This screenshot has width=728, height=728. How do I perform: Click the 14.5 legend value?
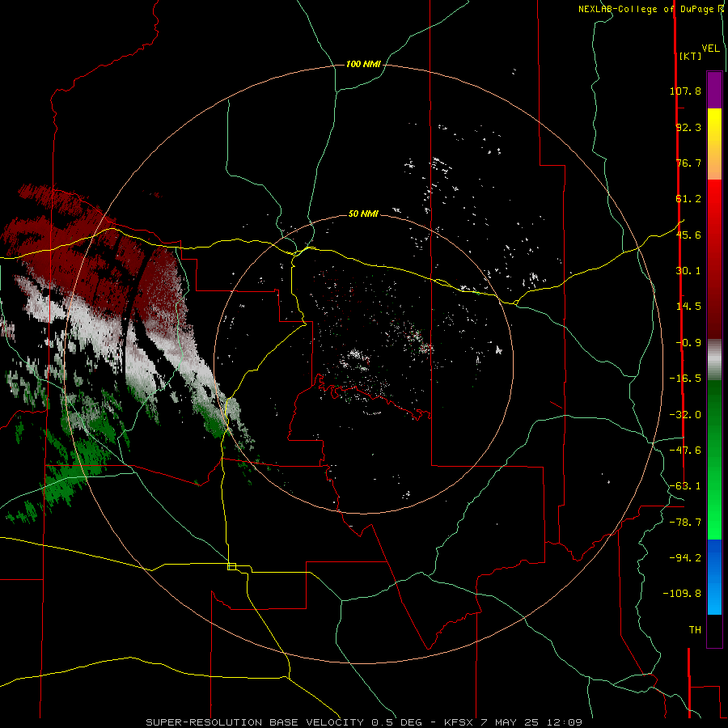pos(688,307)
